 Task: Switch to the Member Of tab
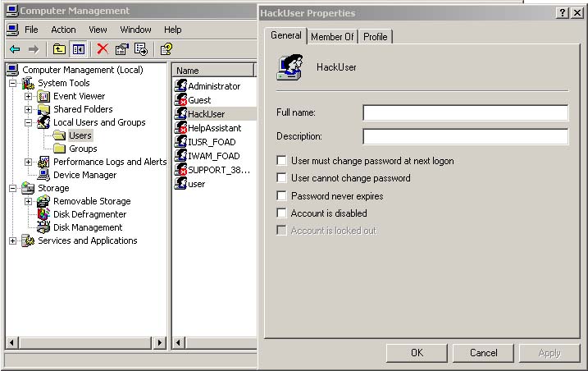[x=332, y=37]
